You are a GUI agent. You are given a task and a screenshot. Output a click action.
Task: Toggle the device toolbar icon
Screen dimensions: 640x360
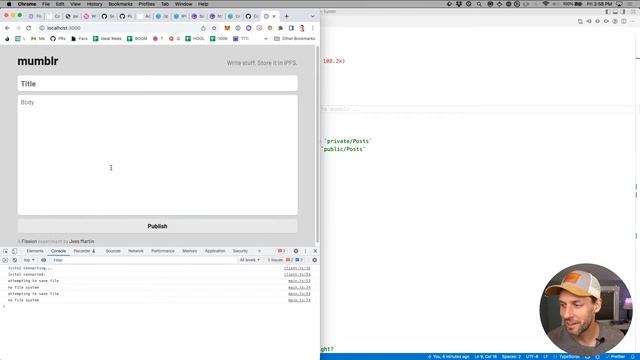tap(14, 251)
